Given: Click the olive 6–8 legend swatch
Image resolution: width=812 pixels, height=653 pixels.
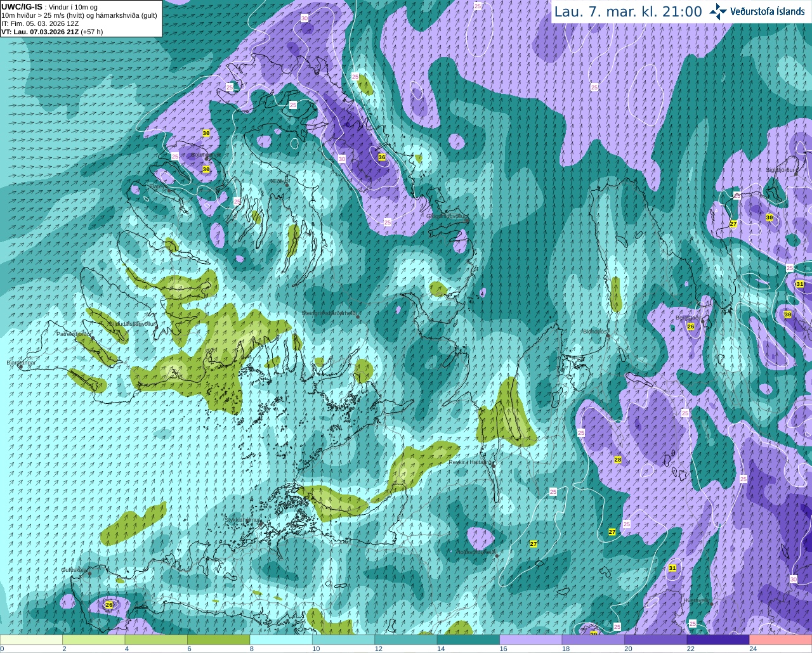Looking at the screenshot, I should (219, 639).
